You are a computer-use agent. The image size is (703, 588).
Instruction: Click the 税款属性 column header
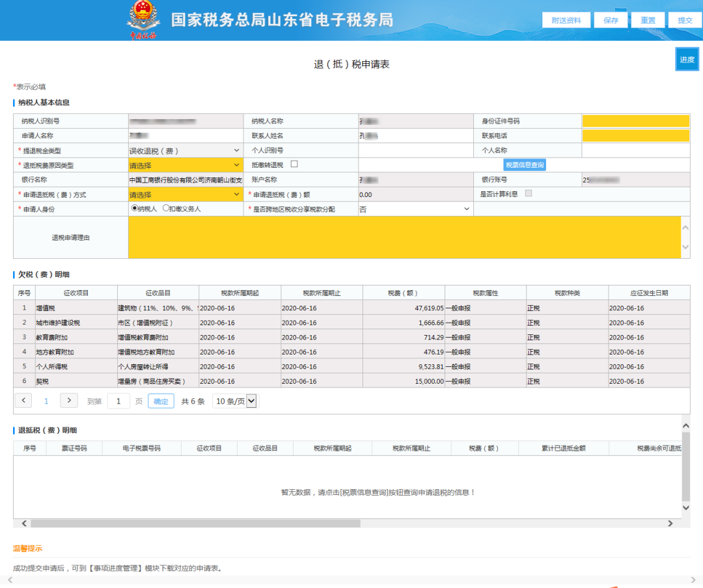(486, 293)
